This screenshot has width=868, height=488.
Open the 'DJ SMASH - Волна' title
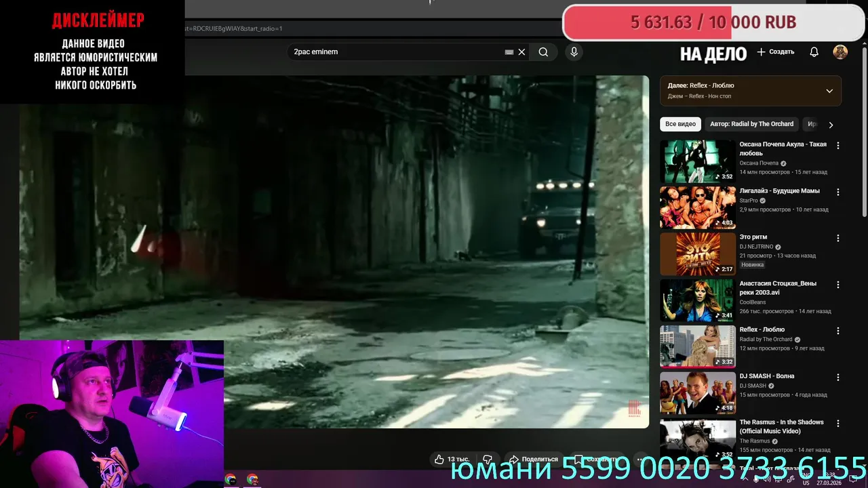[767, 376]
